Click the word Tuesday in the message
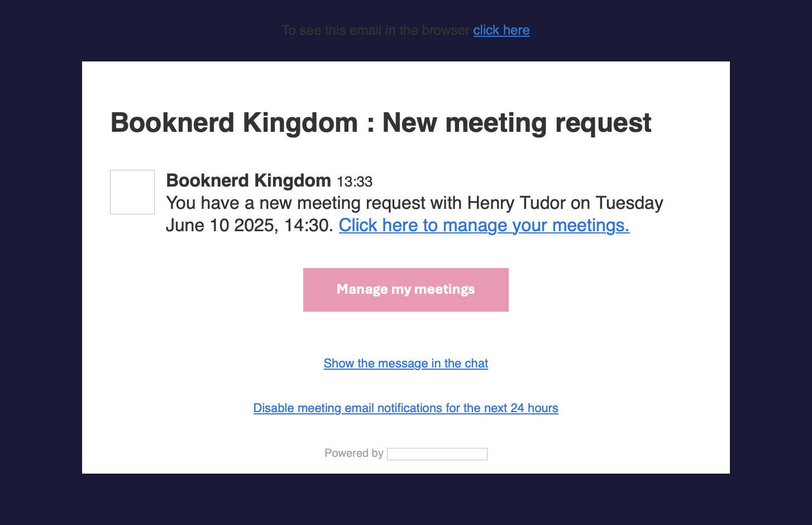The width and height of the screenshot is (812, 525). click(x=629, y=203)
